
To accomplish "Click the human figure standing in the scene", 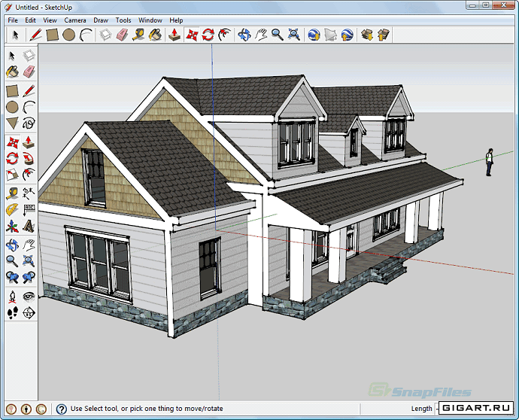I will click(489, 163).
